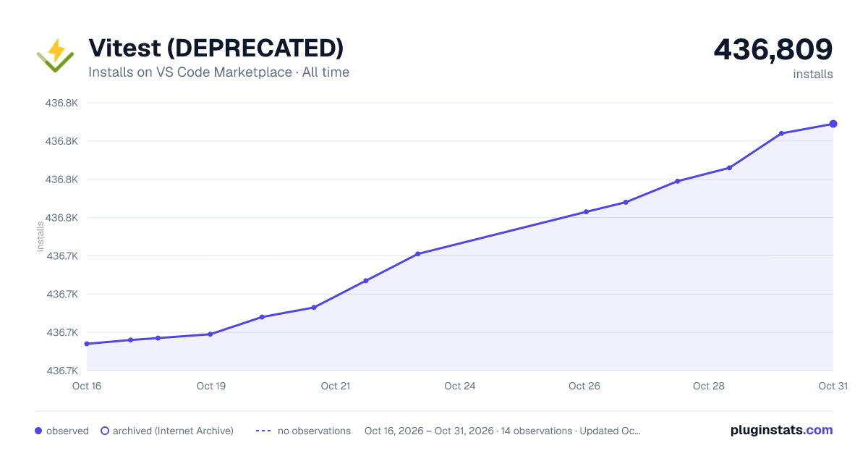This screenshot has width=868, height=456.
Task: Click the topmost 436.8K y-axis label
Action: (61, 103)
